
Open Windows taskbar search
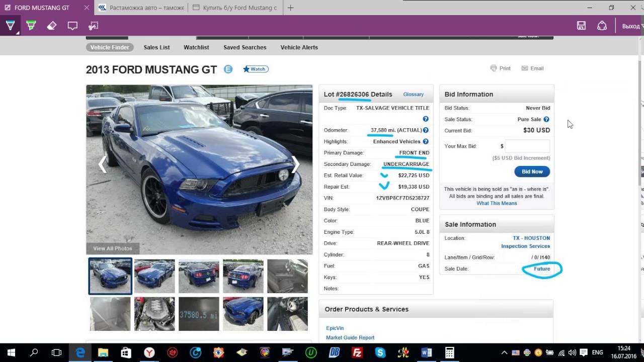tap(34, 352)
